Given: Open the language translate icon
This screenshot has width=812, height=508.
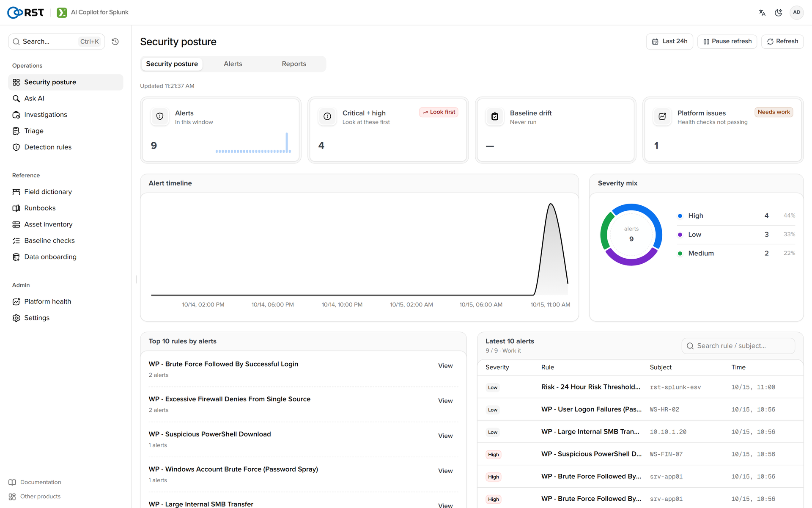Looking at the screenshot, I should click(762, 12).
